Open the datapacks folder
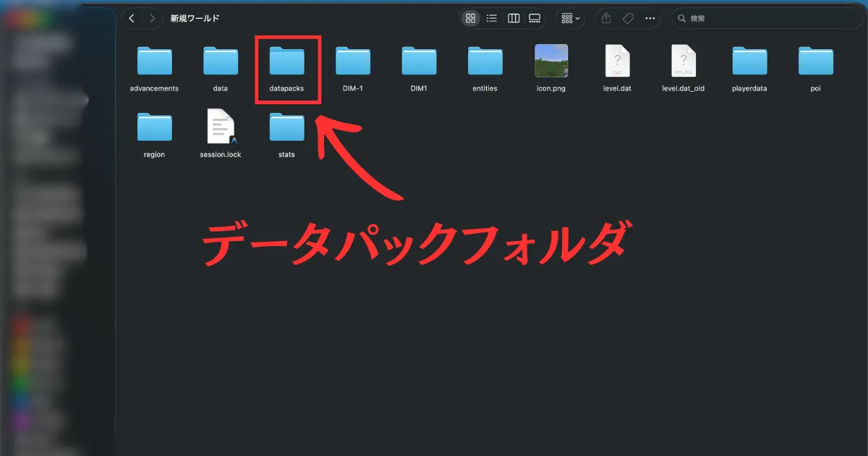868x456 pixels. tap(286, 62)
